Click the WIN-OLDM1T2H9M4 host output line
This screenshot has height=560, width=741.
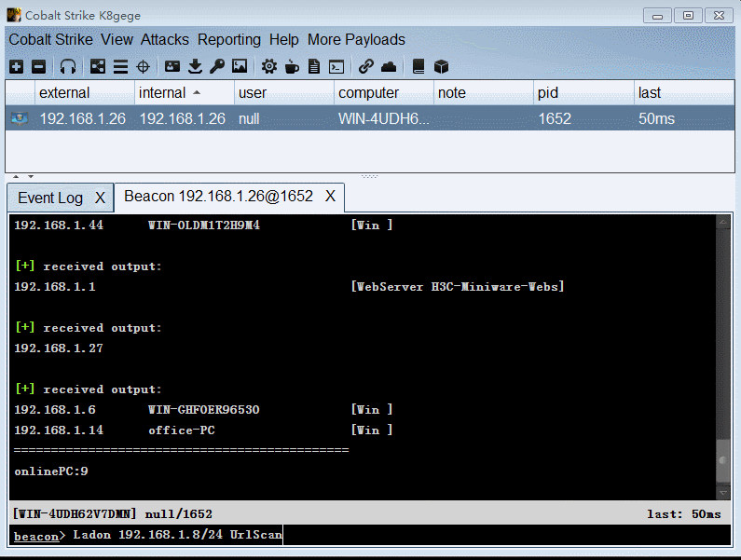(x=203, y=225)
